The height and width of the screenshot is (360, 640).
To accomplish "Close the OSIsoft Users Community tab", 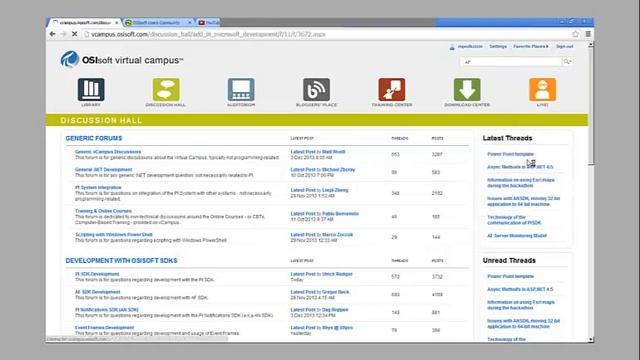I will point(189,23).
